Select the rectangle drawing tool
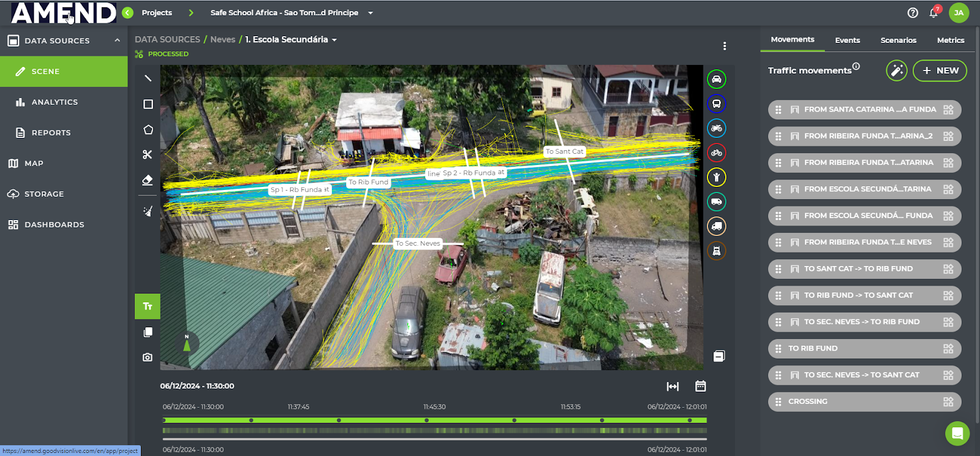980x456 pixels. [x=148, y=104]
